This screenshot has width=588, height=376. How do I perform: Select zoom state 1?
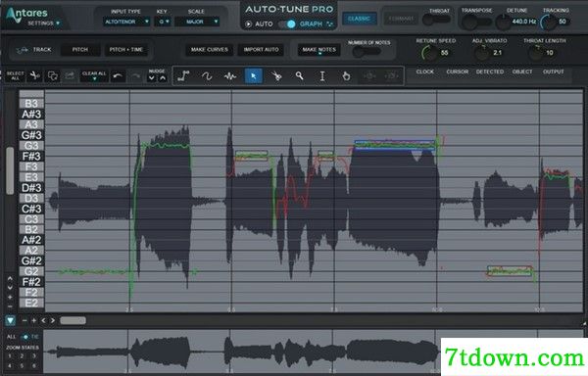point(10,356)
